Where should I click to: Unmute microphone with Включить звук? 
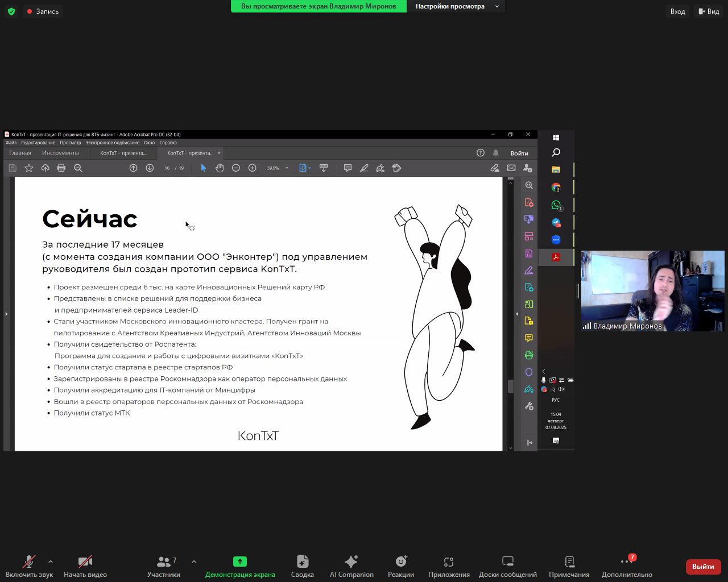(29, 566)
